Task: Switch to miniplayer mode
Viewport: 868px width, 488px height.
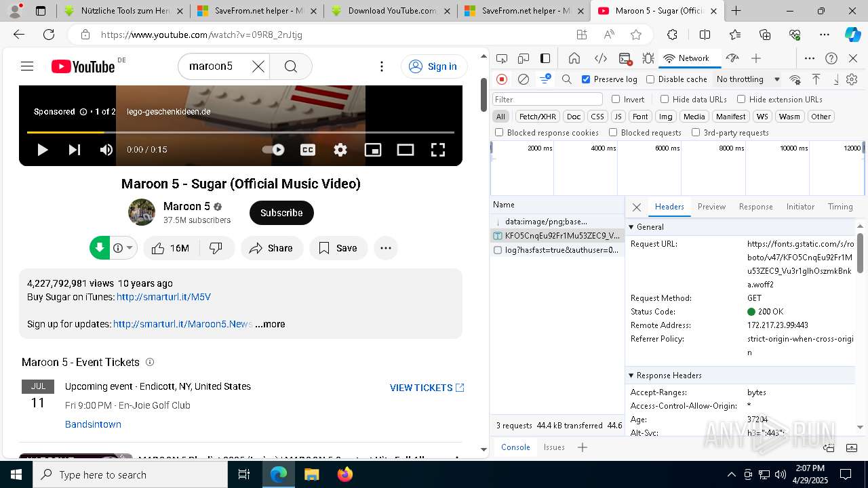Action: (x=373, y=150)
